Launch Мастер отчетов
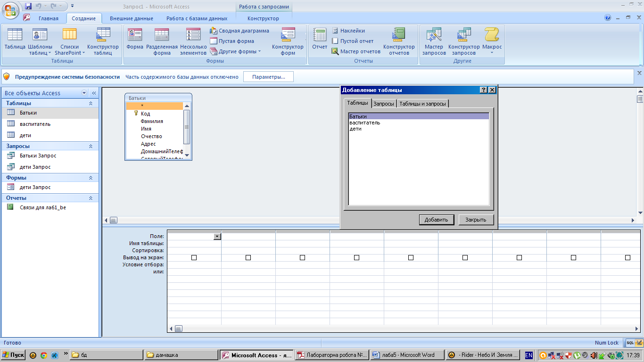Image resolution: width=644 pixels, height=362 pixels. pyautogui.click(x=356, y=51)
